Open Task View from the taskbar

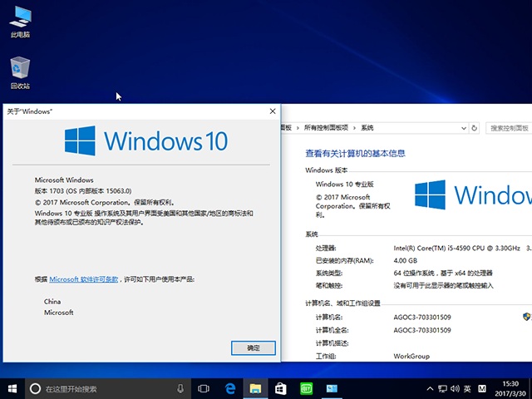click(204, 388)
